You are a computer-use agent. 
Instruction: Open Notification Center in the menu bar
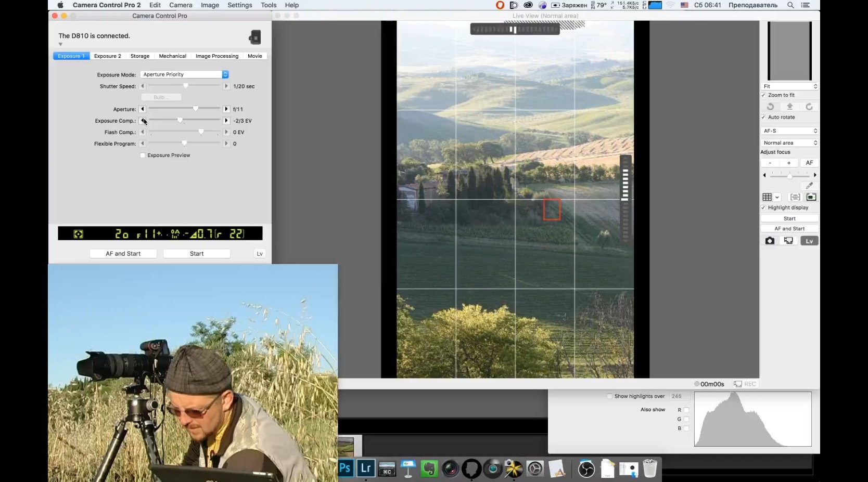click(x=806, y=5)
